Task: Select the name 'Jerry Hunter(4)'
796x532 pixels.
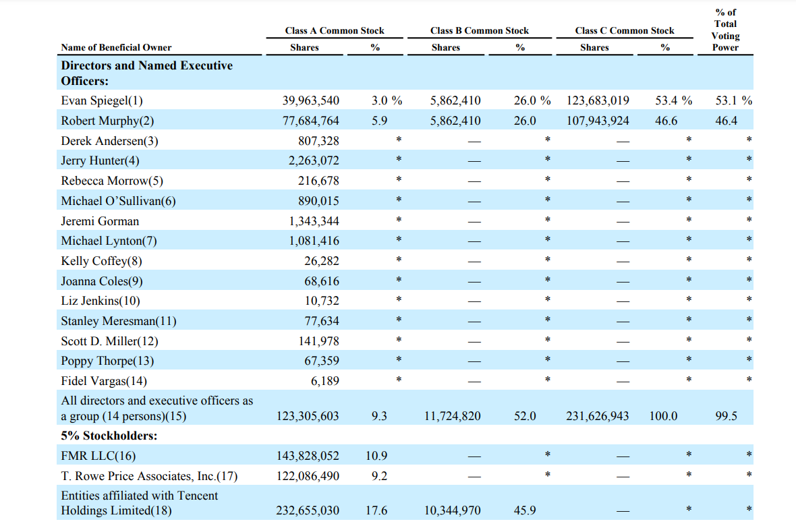Action: [x=100, y=160]
